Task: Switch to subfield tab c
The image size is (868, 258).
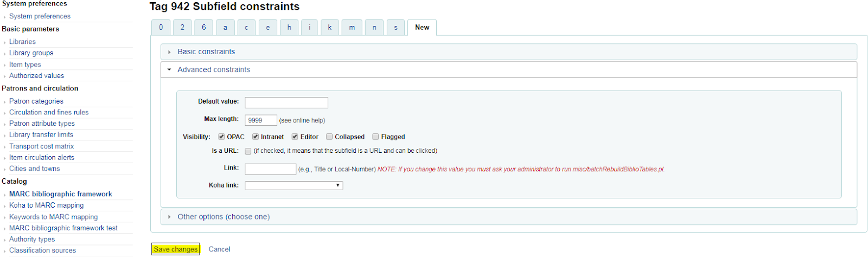Action: [246, 27]
